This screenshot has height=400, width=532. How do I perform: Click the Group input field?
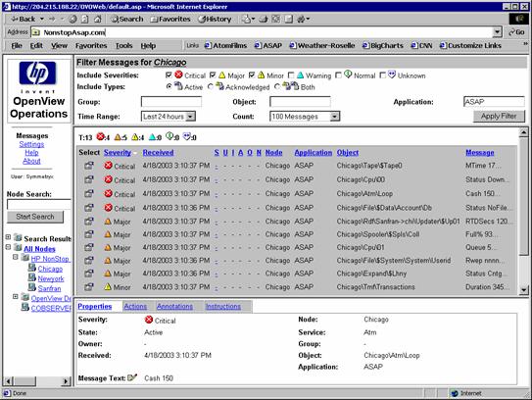(x=171, y=102)
